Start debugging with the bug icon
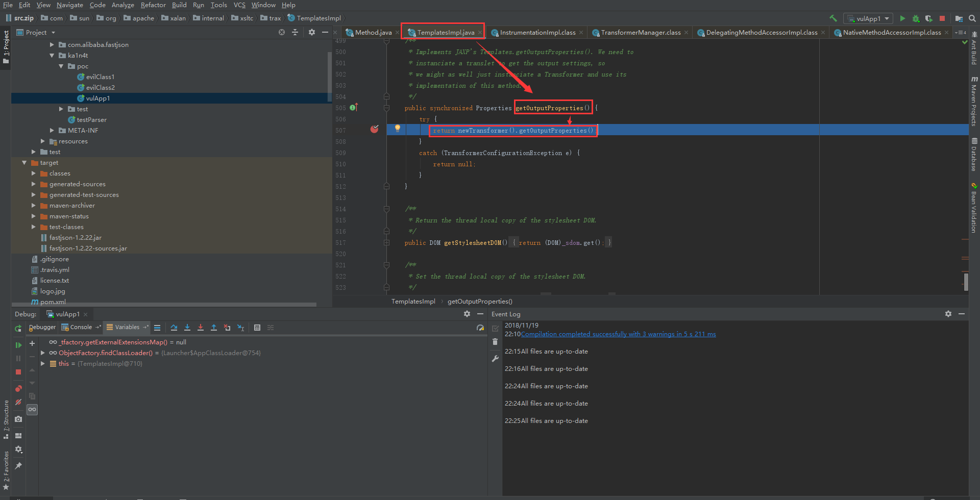 click(916, 18)
